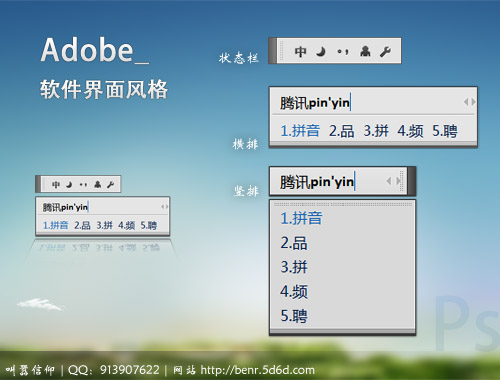Click page arrows in small candidate window
Viewport: 500px width, 380px height.
(x=164, y=207)
